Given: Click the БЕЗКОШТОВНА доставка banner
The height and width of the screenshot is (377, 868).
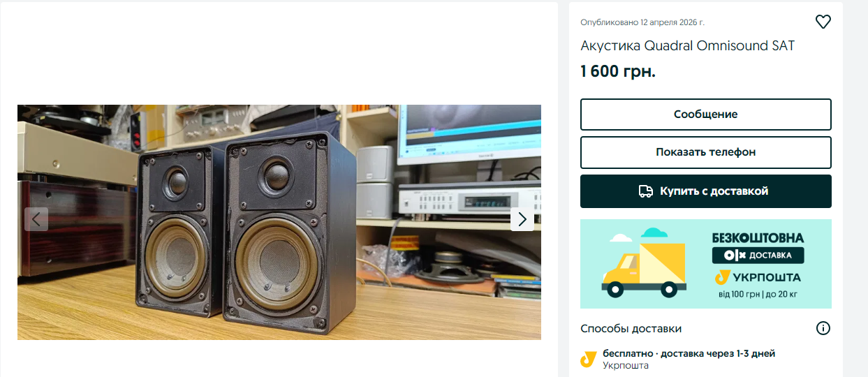Looking at the screenshot, I should tap(706, 264).
